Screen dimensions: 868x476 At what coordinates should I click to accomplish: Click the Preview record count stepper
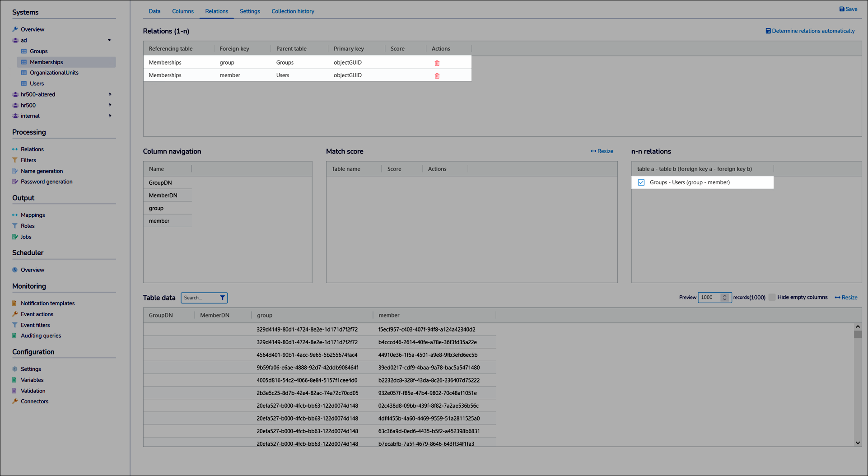(x=724, y=297)
